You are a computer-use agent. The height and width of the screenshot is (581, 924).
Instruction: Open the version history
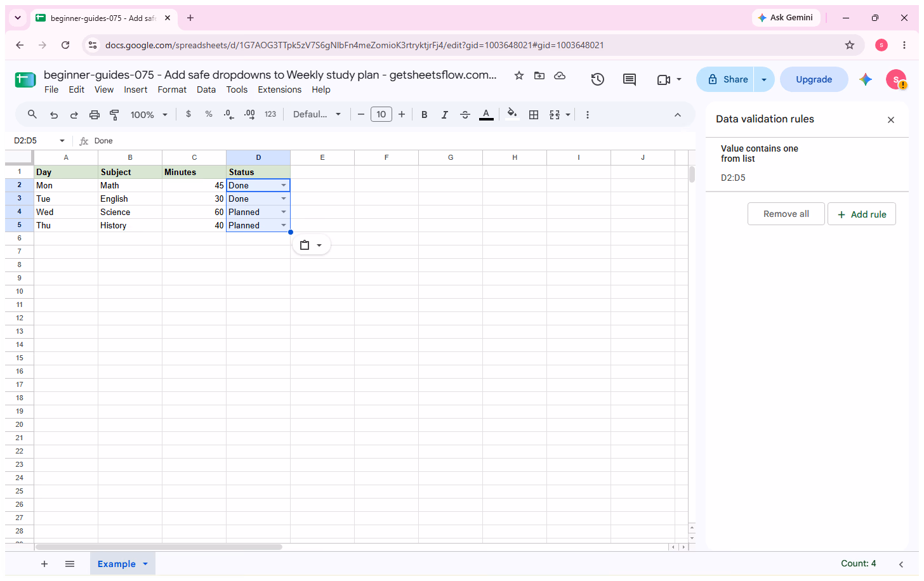(x=597, y=79)
